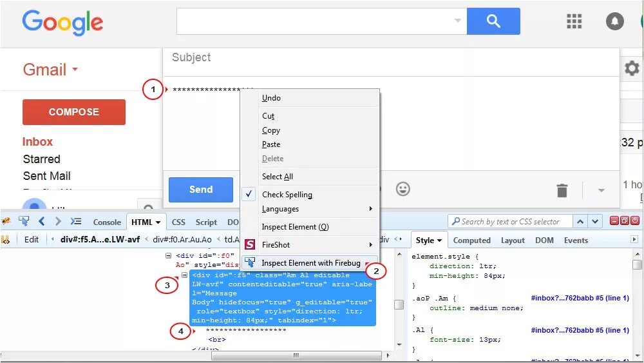
Task: Switch to the Script tab
Action: pos(206,222)
